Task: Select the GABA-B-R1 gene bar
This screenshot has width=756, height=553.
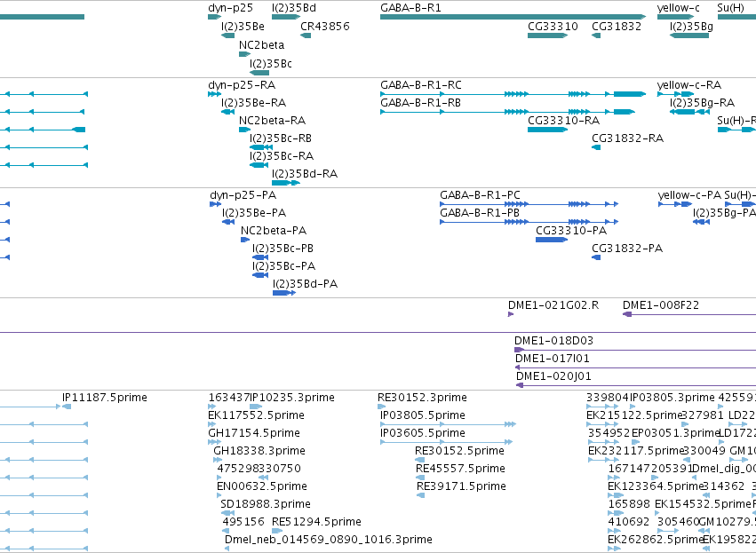Action: 513,17
